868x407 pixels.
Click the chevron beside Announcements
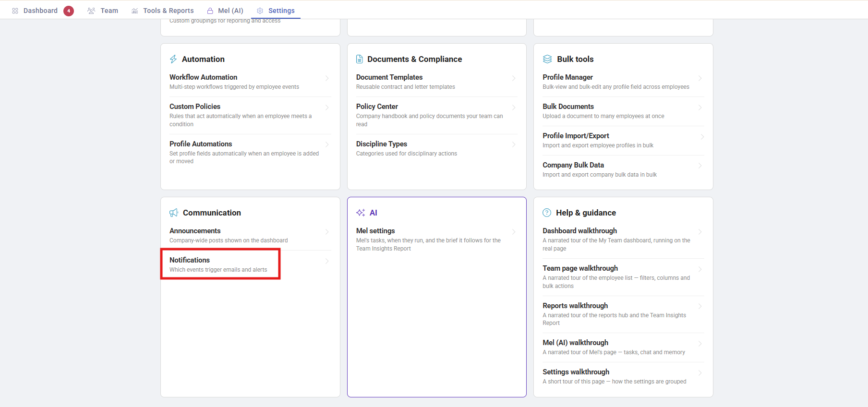[x=327, y=232]
